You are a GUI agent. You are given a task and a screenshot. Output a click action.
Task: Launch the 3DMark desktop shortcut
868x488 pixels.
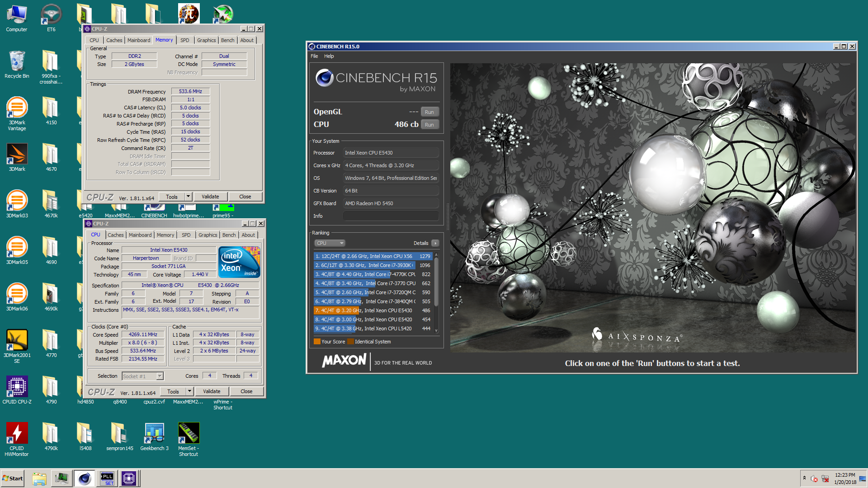click(x=17, y=158)
